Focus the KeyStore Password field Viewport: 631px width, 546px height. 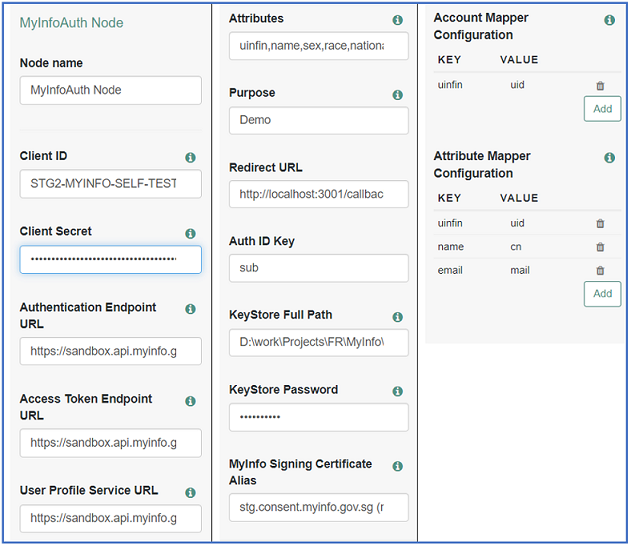point(318,417)
